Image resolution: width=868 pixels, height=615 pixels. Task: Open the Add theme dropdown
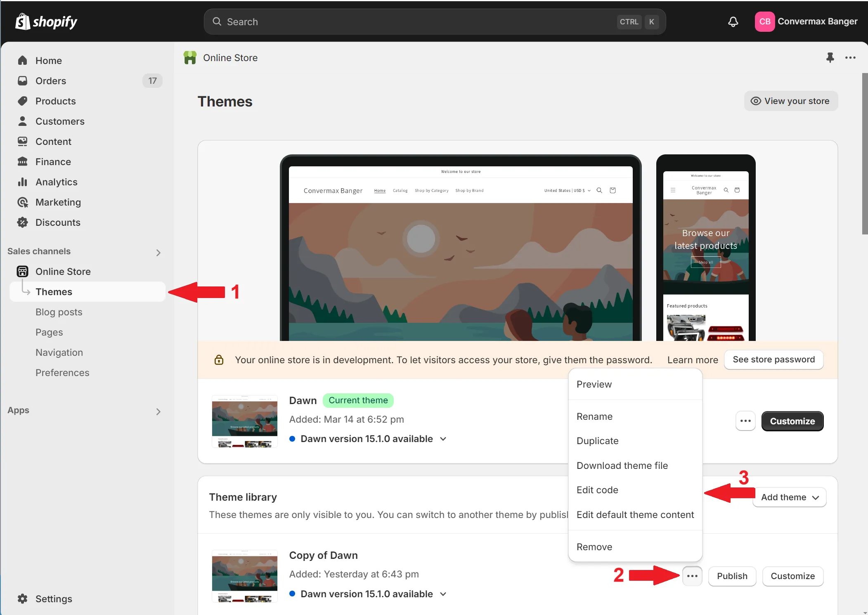(789, 497)
